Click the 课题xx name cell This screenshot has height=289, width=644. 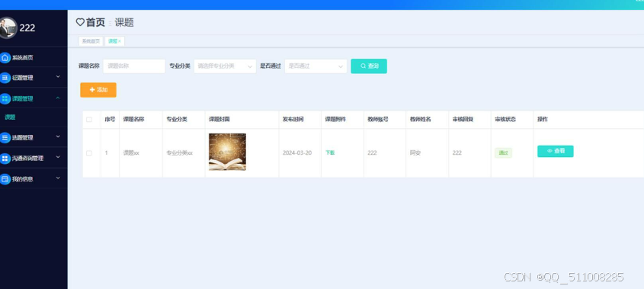pyautogui.click(x=131, y=153)
